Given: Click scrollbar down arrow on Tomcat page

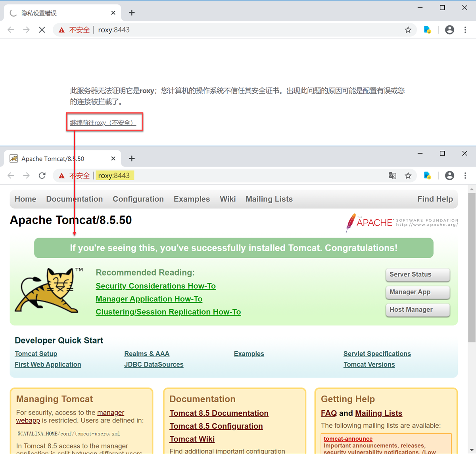Looking at the screenshot, I should coord(472,451).
